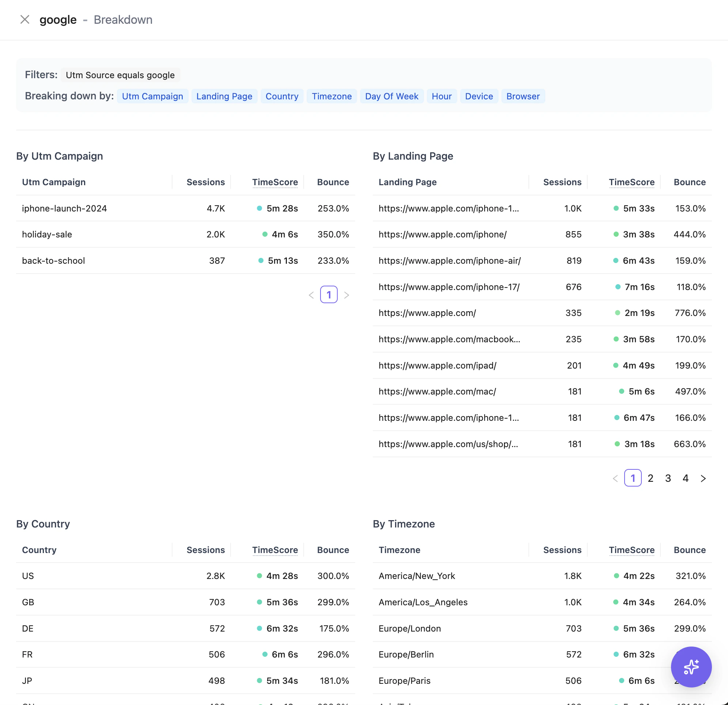The image size is (728, 705).
Task: Select the America/New_York timezone row
Action: point(542,576)
